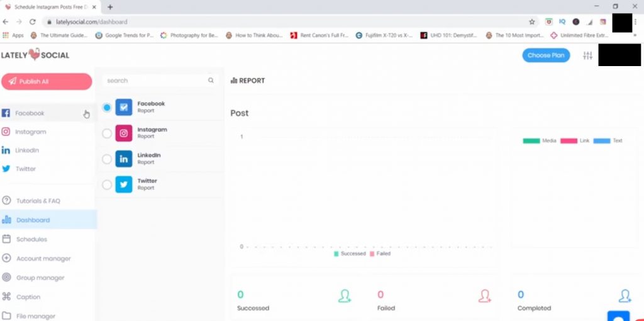Click the Ultimate Guide bookmark
644x321 pixels.
click(x=60, y=35)
